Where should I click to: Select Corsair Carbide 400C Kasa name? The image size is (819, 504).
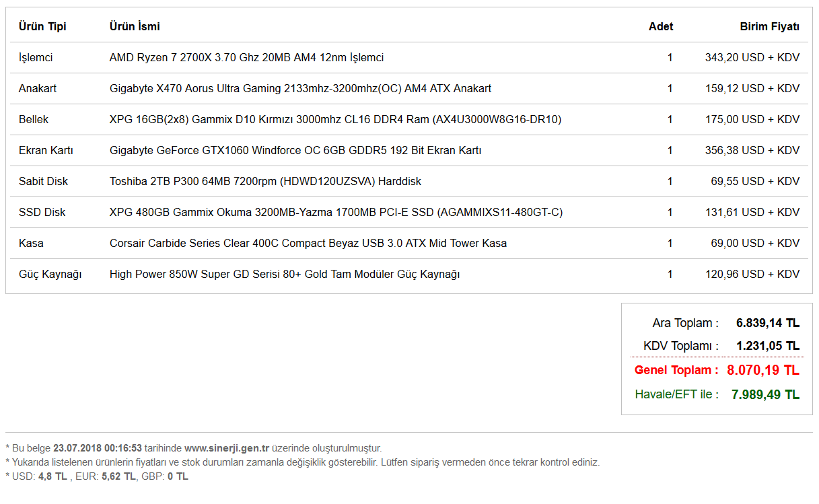pyautogui.click(x=308, y=244)
